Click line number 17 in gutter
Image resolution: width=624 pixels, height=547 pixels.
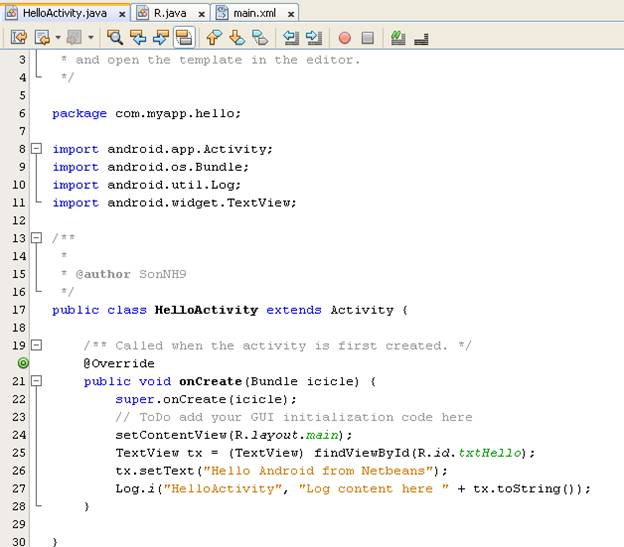[19, 310]
